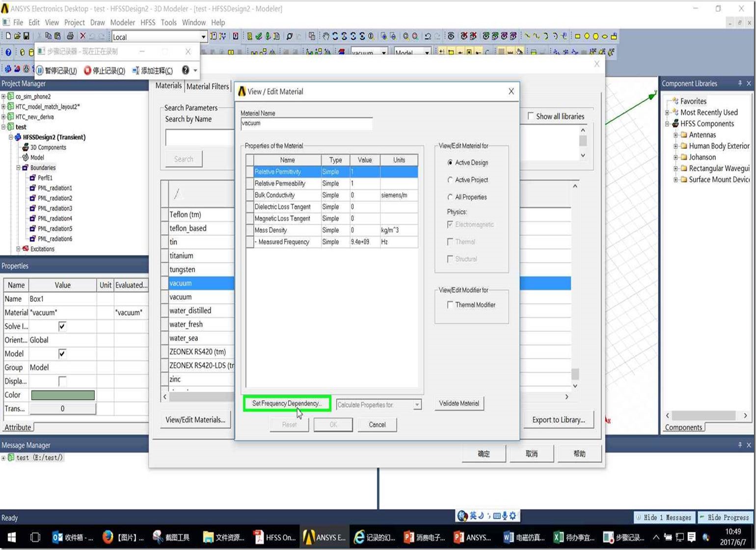Click the Zoom In magnifier icon

tap(384, 36)
